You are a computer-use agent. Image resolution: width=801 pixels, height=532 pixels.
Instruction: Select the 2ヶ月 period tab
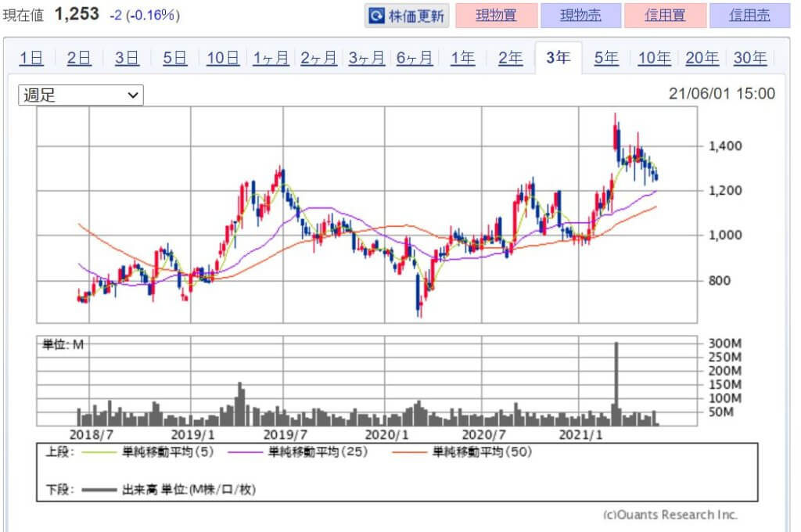319,58
